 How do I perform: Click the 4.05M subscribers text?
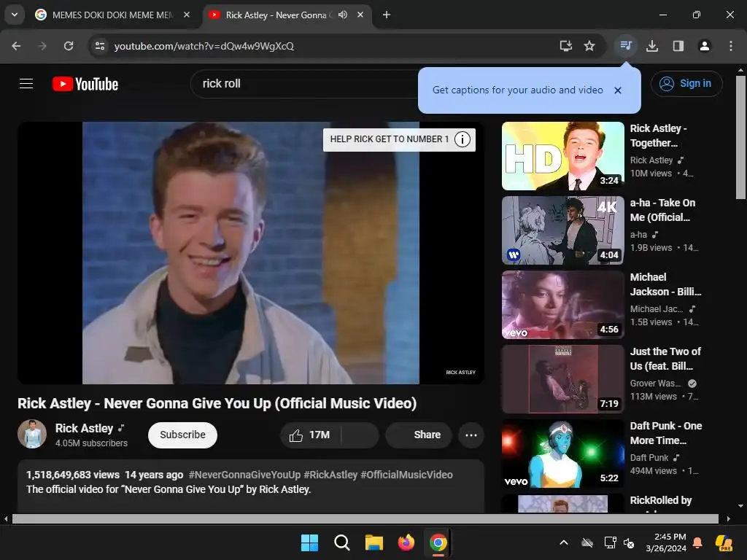(x=91, y=443)
